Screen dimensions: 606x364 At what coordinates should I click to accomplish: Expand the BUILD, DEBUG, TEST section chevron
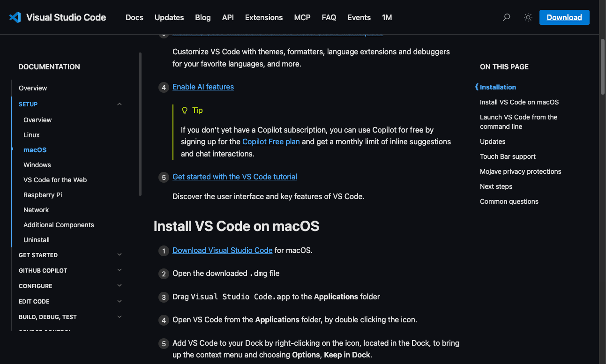[x=120, y=317]
